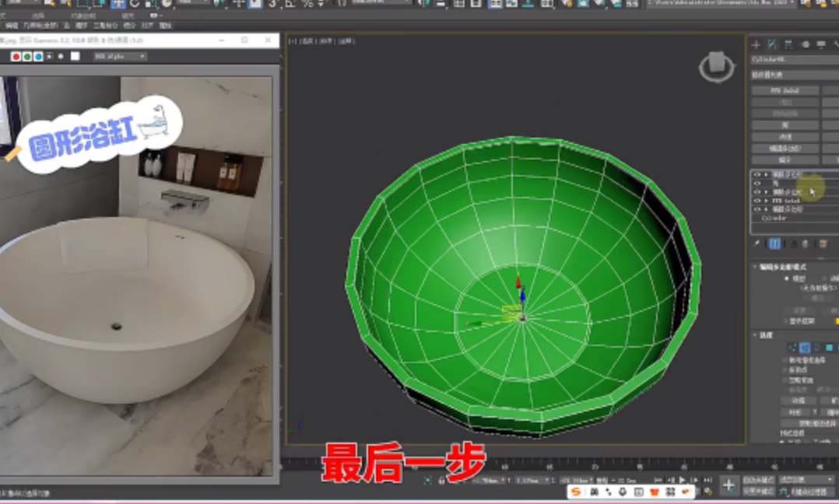Activate the Select and Move tool

(x=118, y=4)
